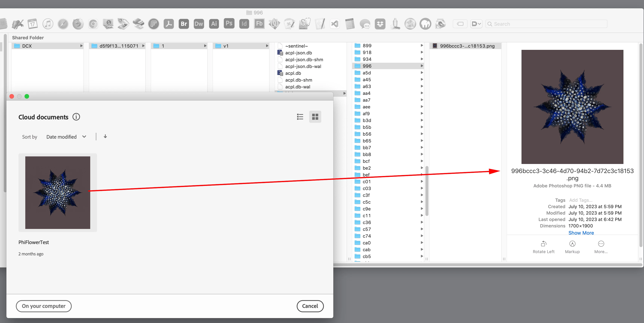Screen dimensions: 644x323
Task: Launch Dreamweaver from the toolbar
Action: pyautogui.click(x=199, y=24)
